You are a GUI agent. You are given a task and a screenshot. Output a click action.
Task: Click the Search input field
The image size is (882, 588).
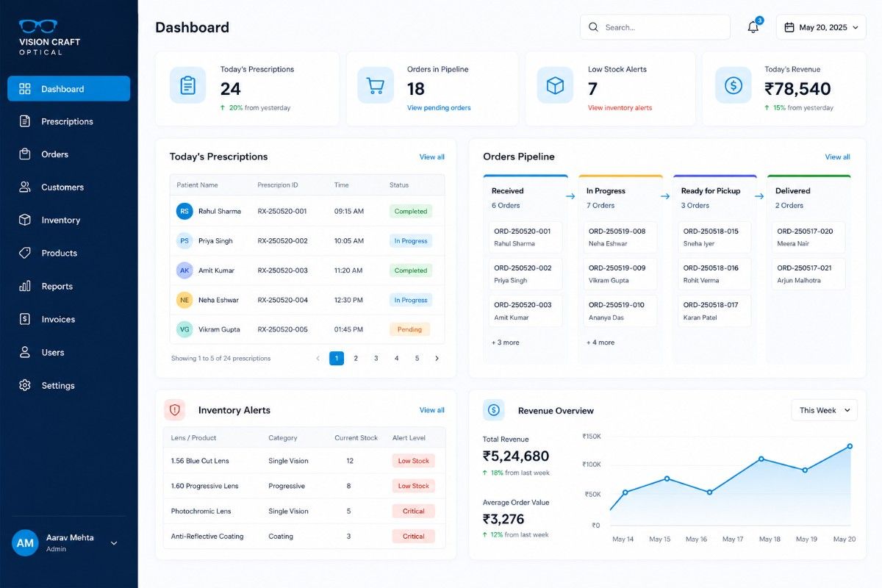click(655, 27)
